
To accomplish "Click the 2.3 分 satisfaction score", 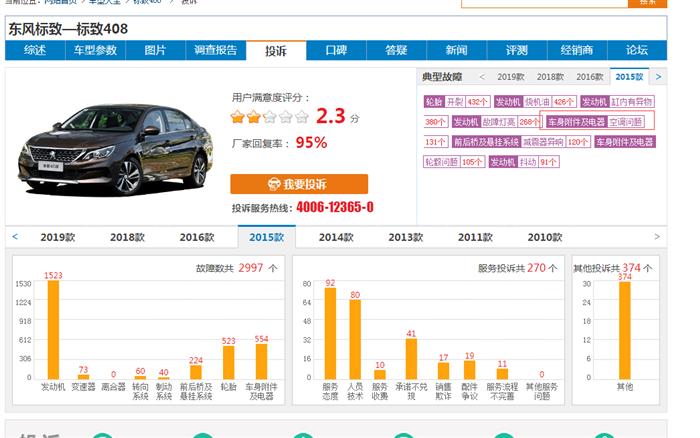I will tap(338, 116).
